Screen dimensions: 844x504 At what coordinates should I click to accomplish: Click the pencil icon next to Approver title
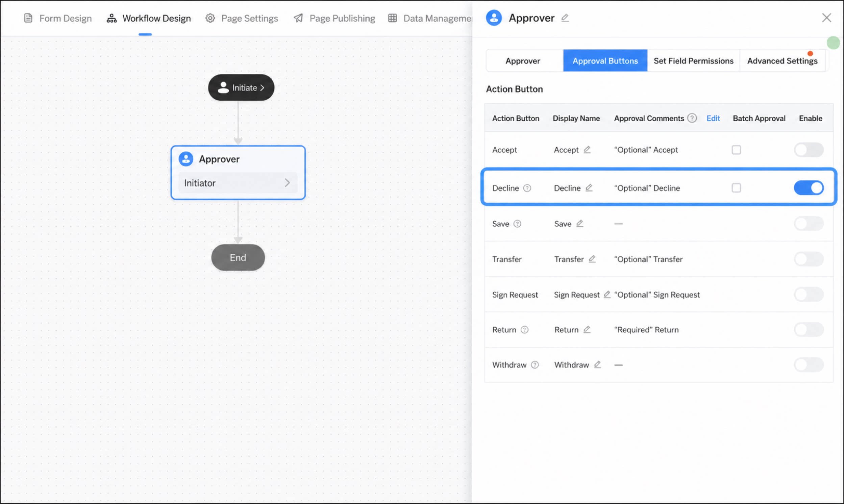[565, 18]
